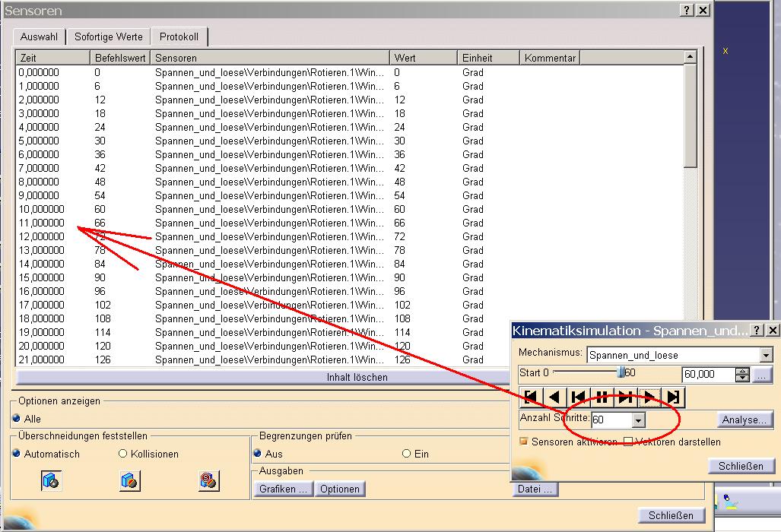Viewport: 781px width, 532px height.
Task: Click the Kommentar column header
Action: pos(550,58)
